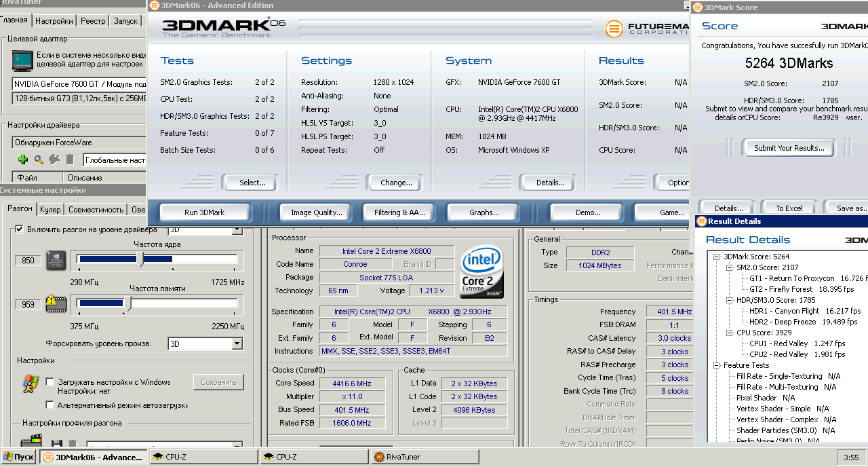Open Filtering & AA settings
This screenshot has width=868, height=467.
399,212
